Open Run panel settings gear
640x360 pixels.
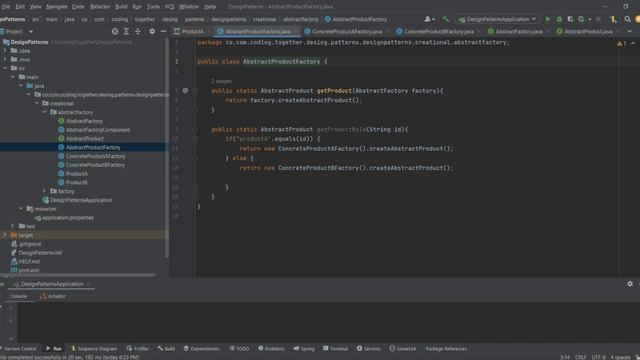(630, 284)
